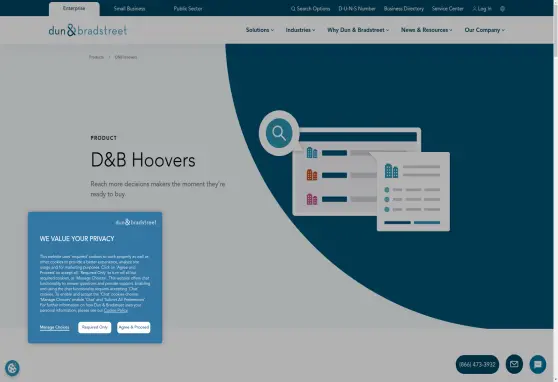Click the WE VALUE YOUR PRIVACY heading

(77, 239)
